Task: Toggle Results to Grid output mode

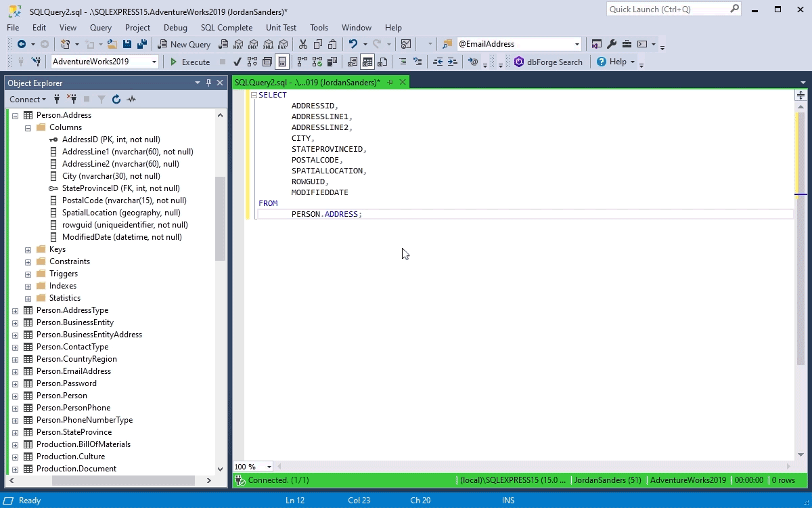Action: (367, 62)
